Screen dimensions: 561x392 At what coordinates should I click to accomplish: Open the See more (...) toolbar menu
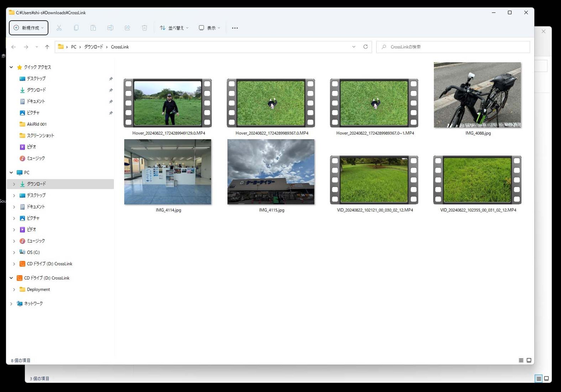(x=235, y=28)
